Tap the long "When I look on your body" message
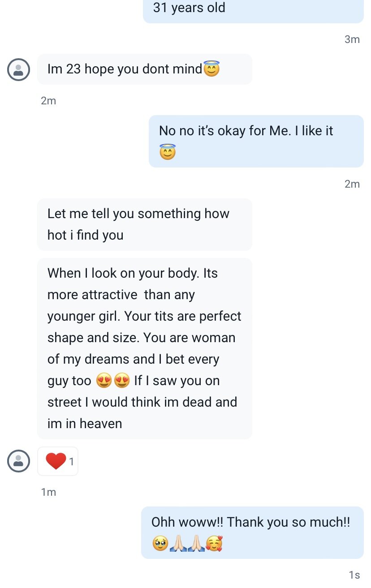Image resolution: width=371 pixels, height=588 pixels. click(144, 348)
